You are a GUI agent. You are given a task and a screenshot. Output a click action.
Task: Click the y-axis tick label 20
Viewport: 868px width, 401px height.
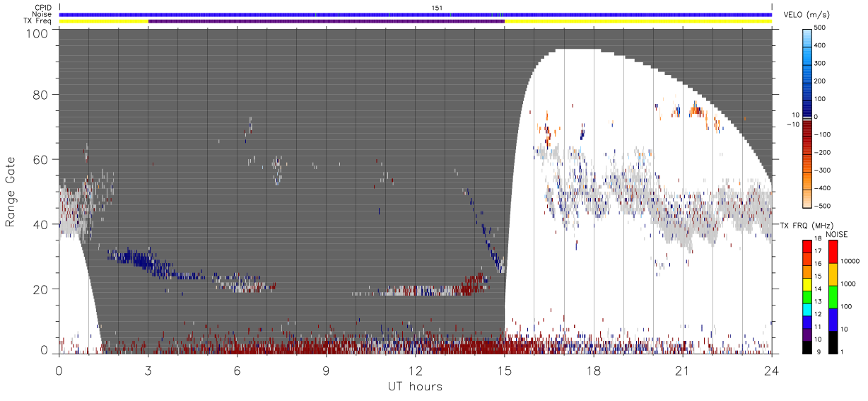(x=40, y=289)
